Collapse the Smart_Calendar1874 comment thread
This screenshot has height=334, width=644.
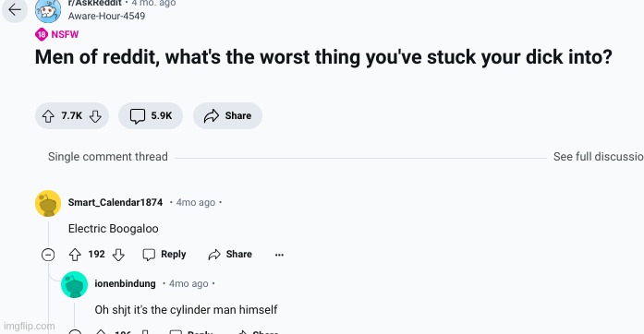tap(48, 255)
